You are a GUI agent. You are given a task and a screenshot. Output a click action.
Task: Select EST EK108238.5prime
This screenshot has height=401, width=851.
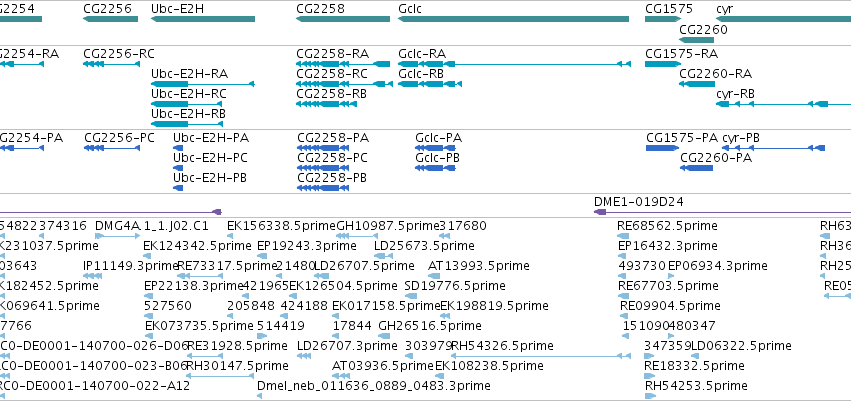(x=439, y=375)
